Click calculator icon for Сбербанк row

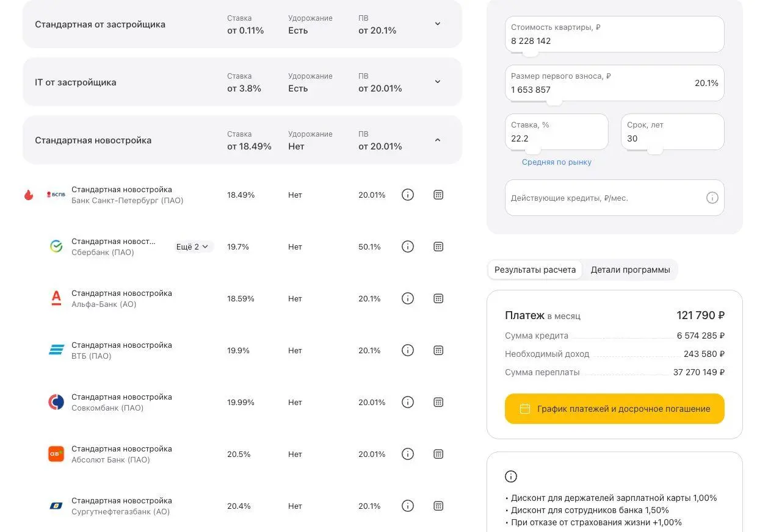(438, 247)
